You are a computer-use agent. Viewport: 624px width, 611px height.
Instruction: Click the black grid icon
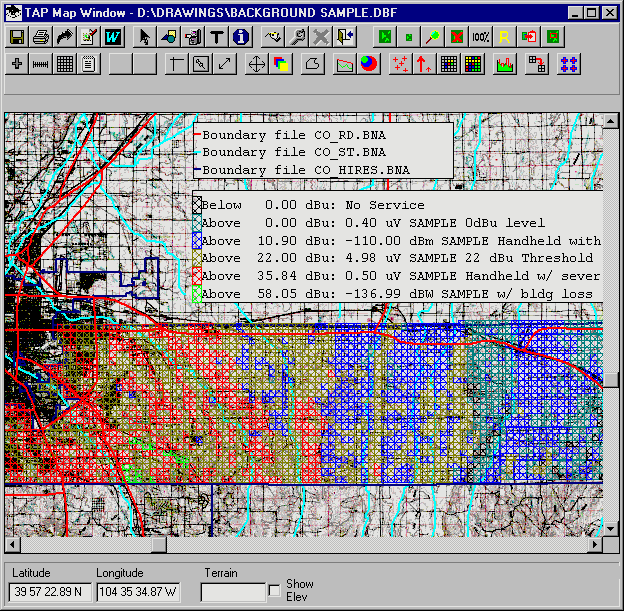64,64
